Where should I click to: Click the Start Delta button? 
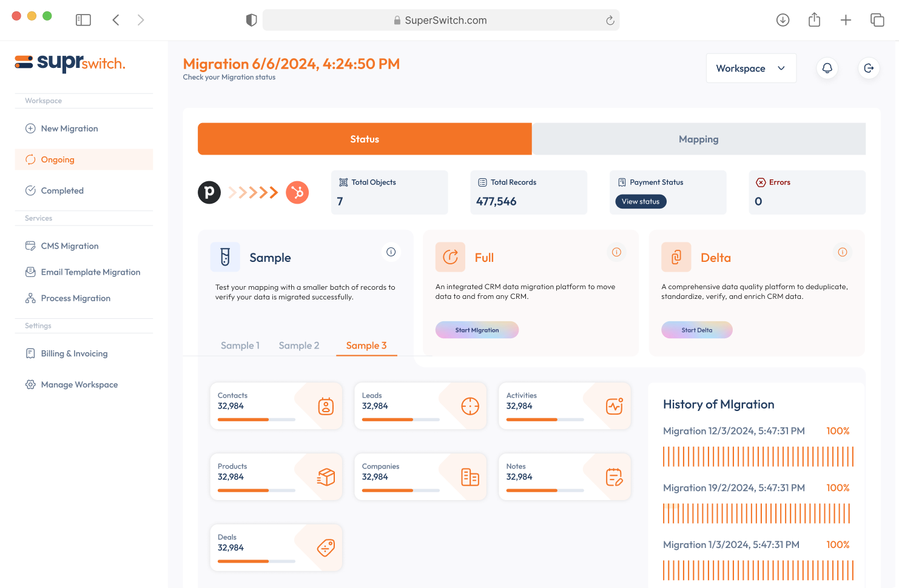696,330
